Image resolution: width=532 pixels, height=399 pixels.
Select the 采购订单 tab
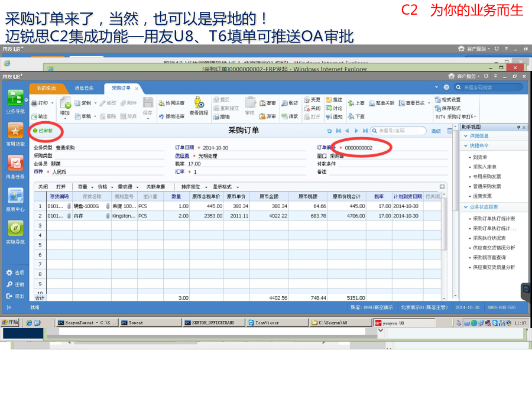(121, 88)
